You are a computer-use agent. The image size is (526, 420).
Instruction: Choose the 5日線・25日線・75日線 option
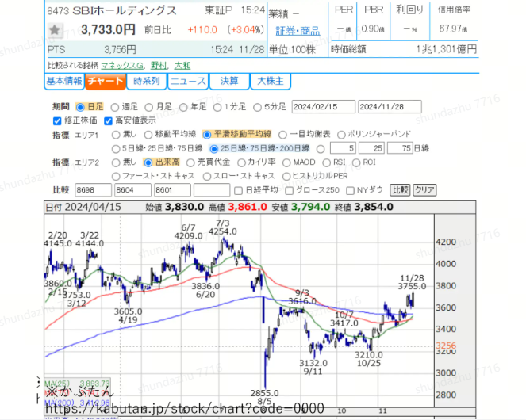coord(116,149)
